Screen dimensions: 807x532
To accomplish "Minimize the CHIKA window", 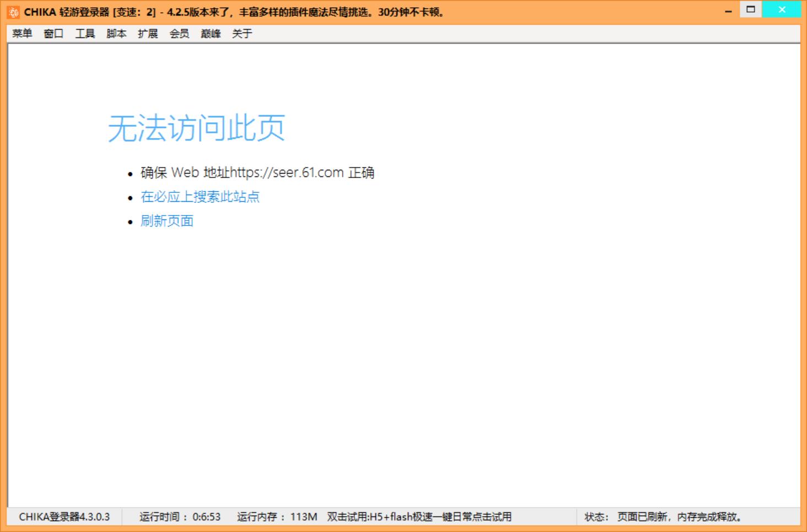I will (x=728, y=10).
